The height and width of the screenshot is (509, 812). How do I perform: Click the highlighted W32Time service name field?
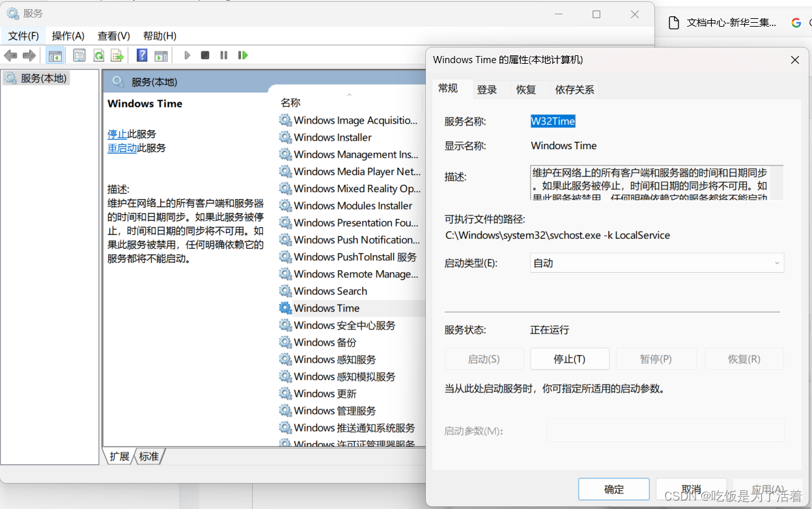point(553,121)
